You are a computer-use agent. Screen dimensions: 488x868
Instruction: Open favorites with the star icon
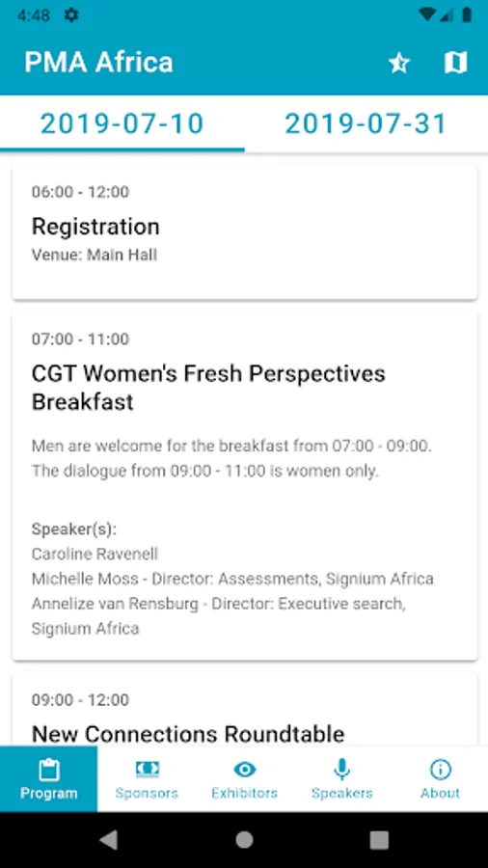click(x=399, y=63)
